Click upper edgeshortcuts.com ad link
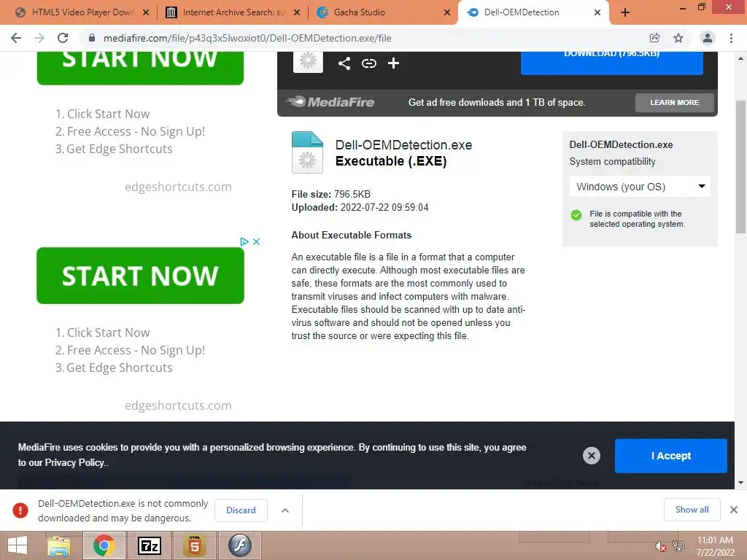 click(178, 187)
